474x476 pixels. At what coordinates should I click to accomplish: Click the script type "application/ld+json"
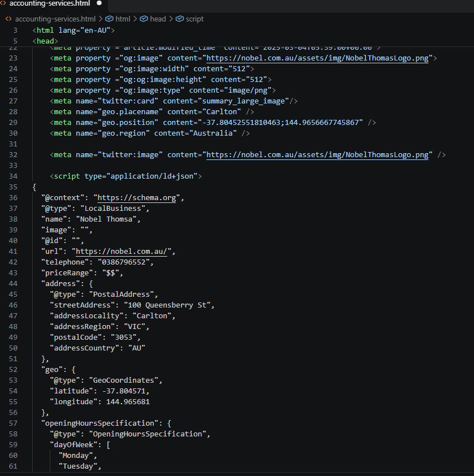[x=152, y=176]
